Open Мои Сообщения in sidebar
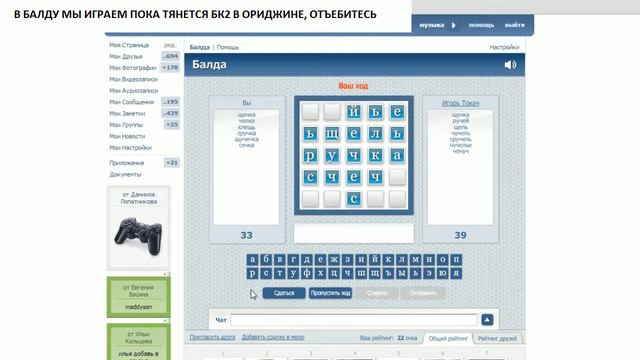 click(x=131, y=102)
